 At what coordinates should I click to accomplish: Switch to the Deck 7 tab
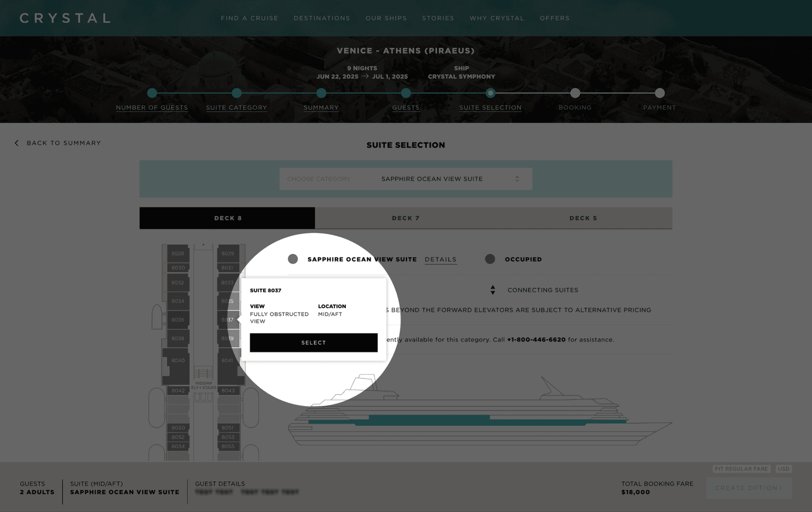point(405,218)
